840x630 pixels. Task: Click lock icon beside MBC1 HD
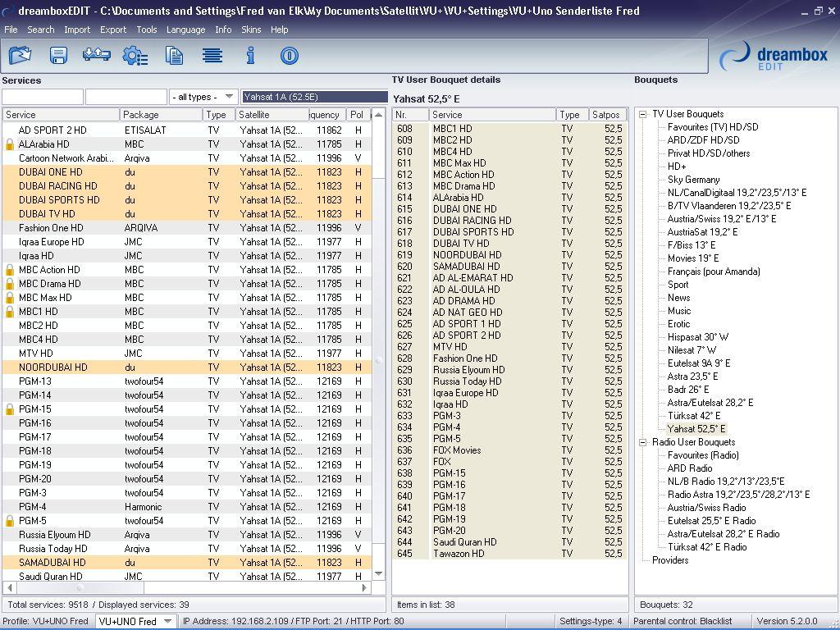9,311
